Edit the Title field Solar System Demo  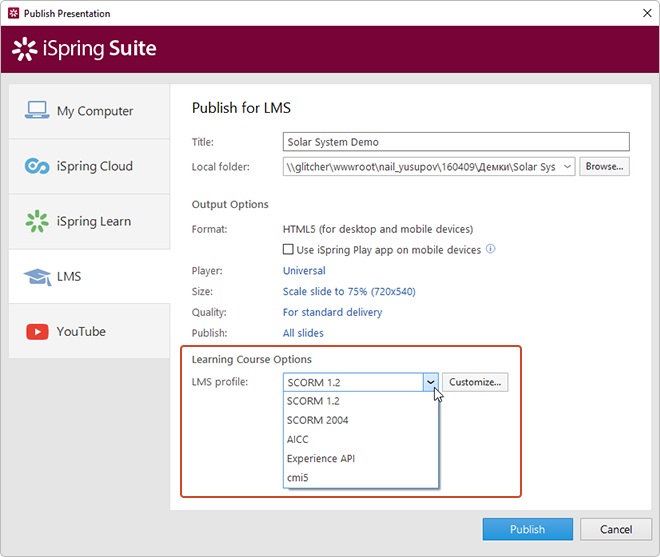coord(456,142)
